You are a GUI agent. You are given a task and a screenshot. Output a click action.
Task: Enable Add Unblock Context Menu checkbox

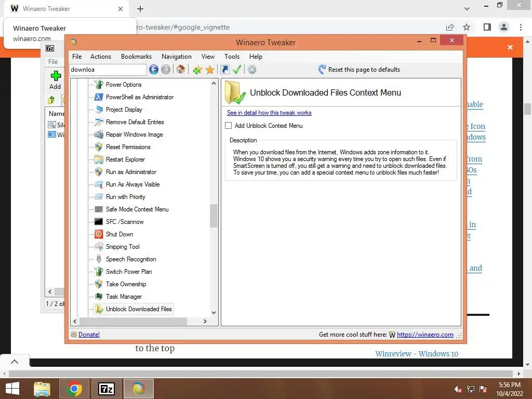pos(229,126)
